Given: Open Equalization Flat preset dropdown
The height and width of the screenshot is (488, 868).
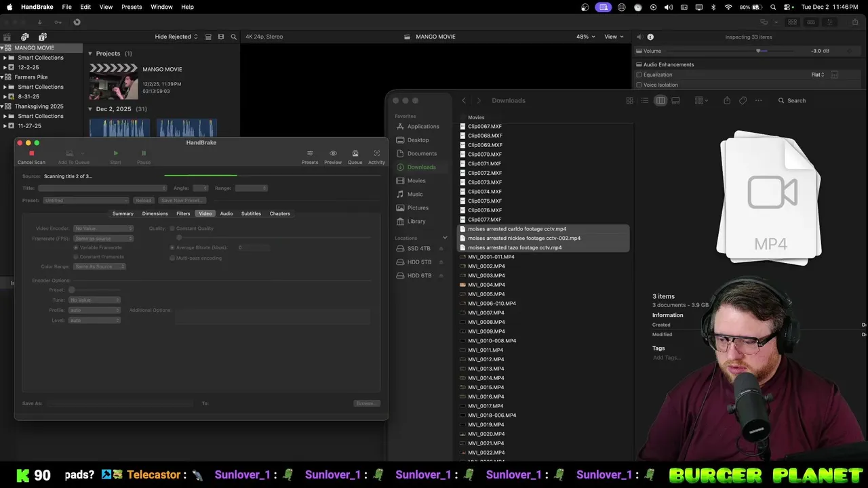Looking at the screenshot, I should pyautogui.click(x=818, y=75).
